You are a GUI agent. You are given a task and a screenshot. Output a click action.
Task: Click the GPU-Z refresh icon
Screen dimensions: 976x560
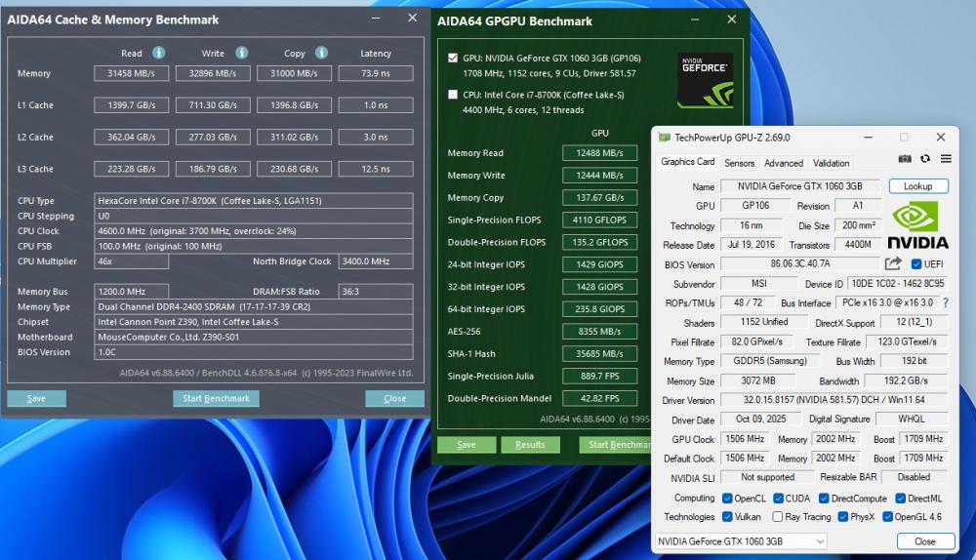925,159
